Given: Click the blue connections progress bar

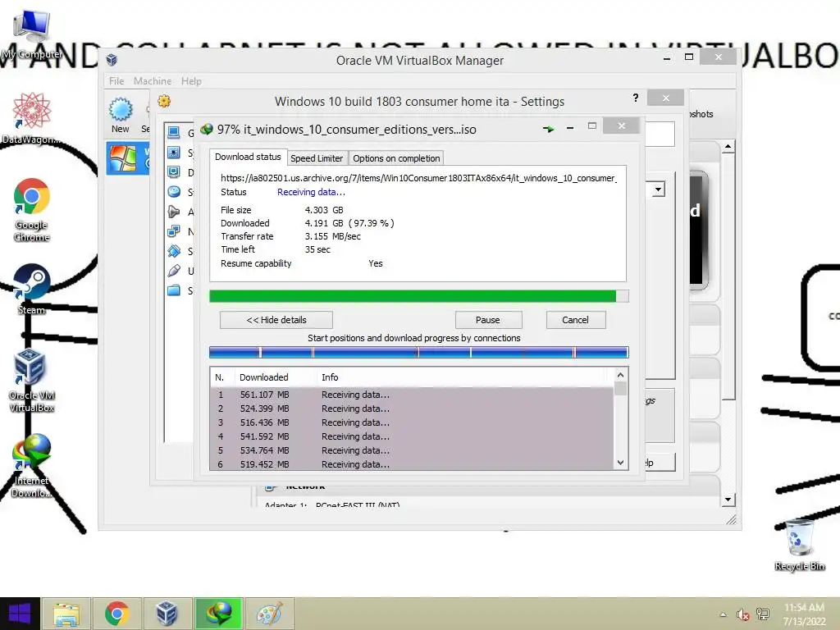Looking at the screenshot, I should (x=419, y=352).
